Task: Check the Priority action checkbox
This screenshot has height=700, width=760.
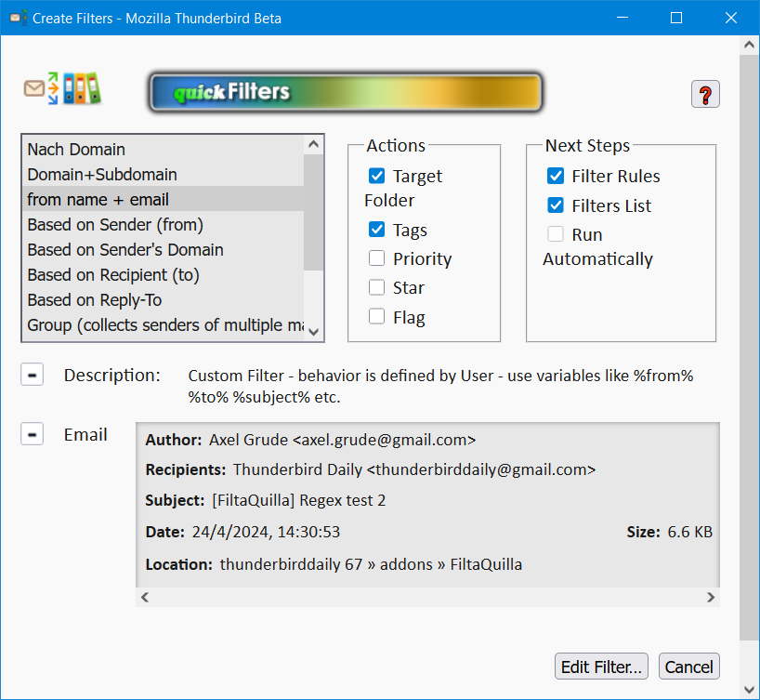Action: point(376,258)
